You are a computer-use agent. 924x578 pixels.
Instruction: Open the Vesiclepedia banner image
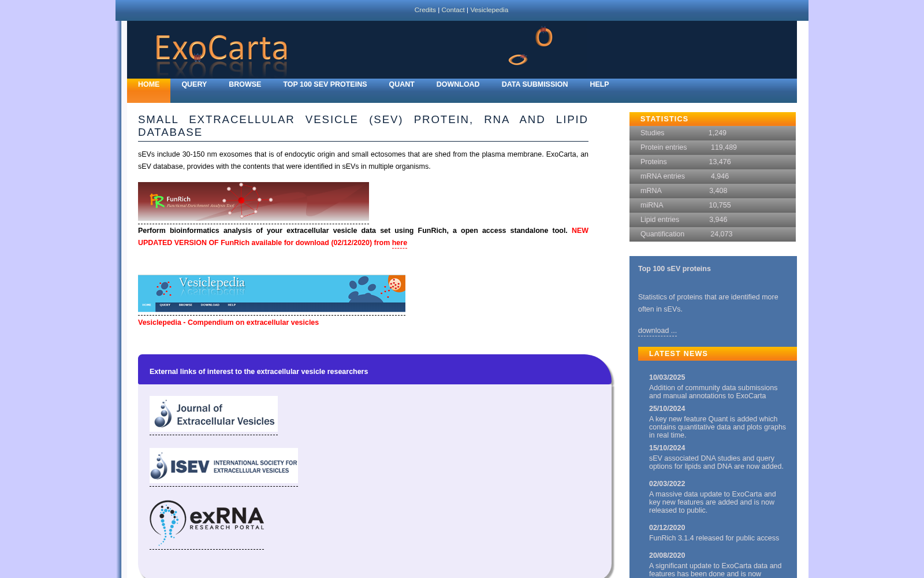point(271,294)
